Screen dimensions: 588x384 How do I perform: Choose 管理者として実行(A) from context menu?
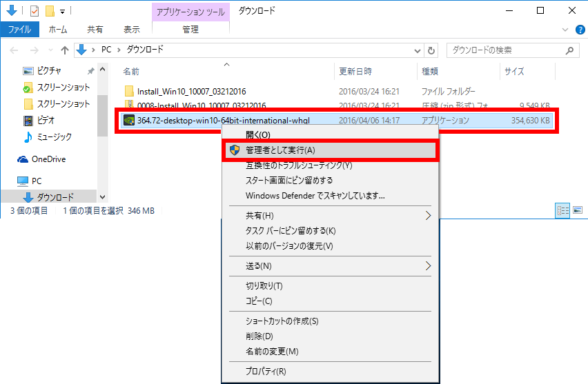pyautogui.click(x=280, y=150)
